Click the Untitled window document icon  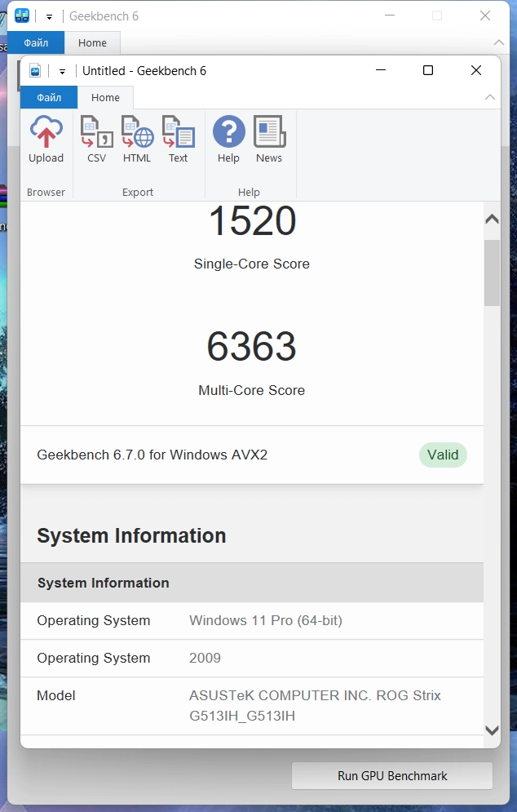tap(35, 70)
